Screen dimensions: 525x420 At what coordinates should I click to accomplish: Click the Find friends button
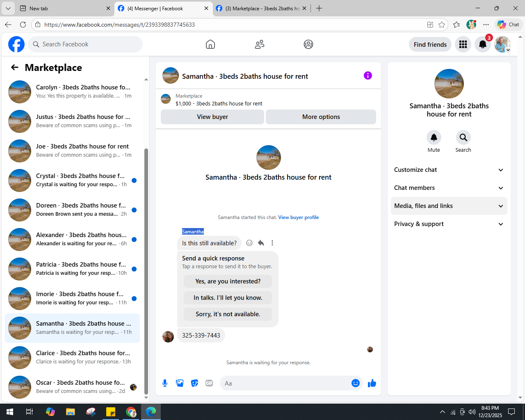click(430, 44)
